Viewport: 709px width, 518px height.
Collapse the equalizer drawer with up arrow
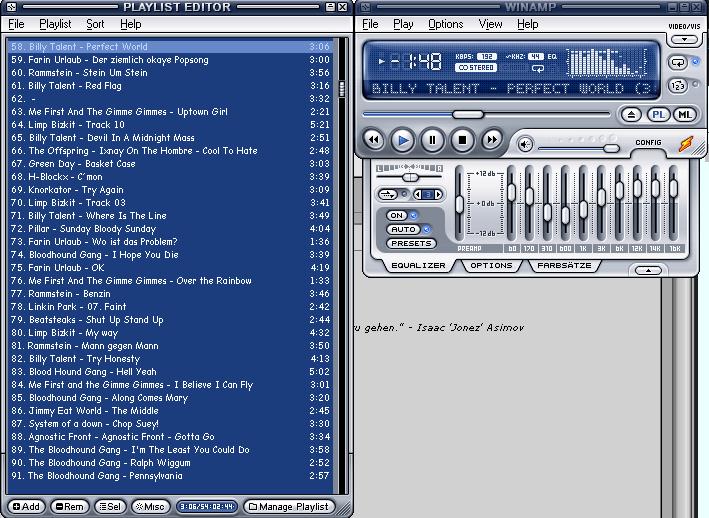click(648, 270)
